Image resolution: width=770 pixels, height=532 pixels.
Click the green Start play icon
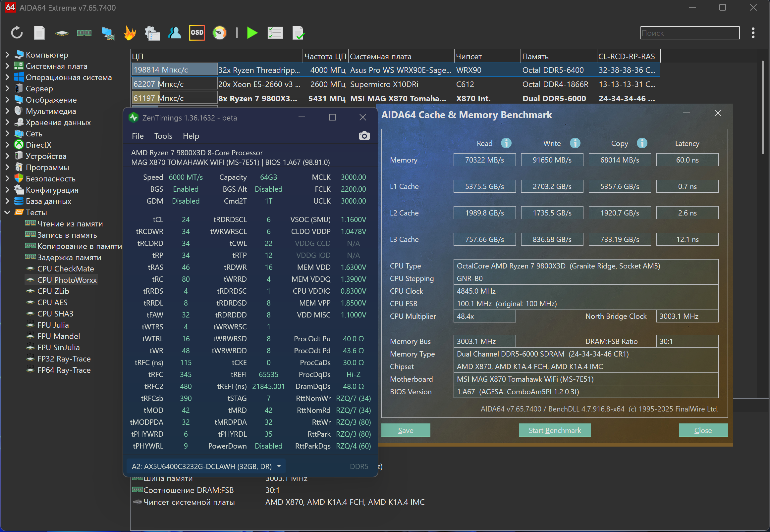252,33
